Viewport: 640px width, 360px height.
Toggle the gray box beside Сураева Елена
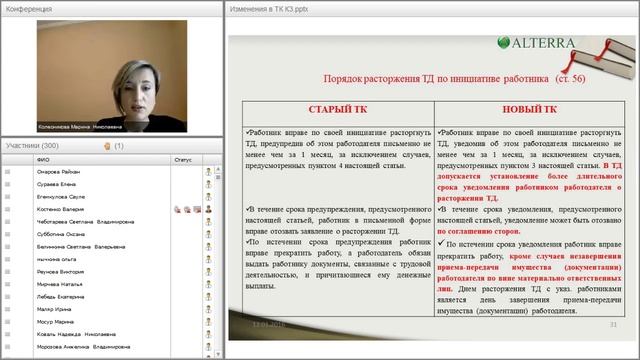click(7, 184)
